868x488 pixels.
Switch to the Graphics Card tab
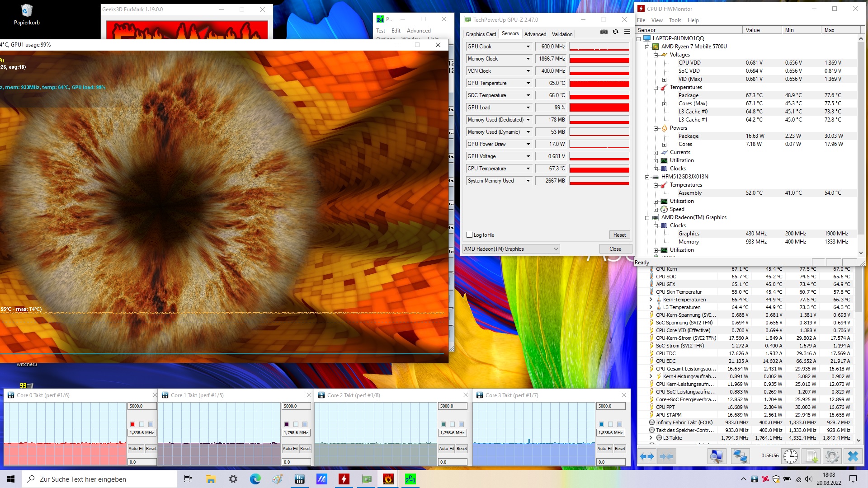click(x=481, y=34)
